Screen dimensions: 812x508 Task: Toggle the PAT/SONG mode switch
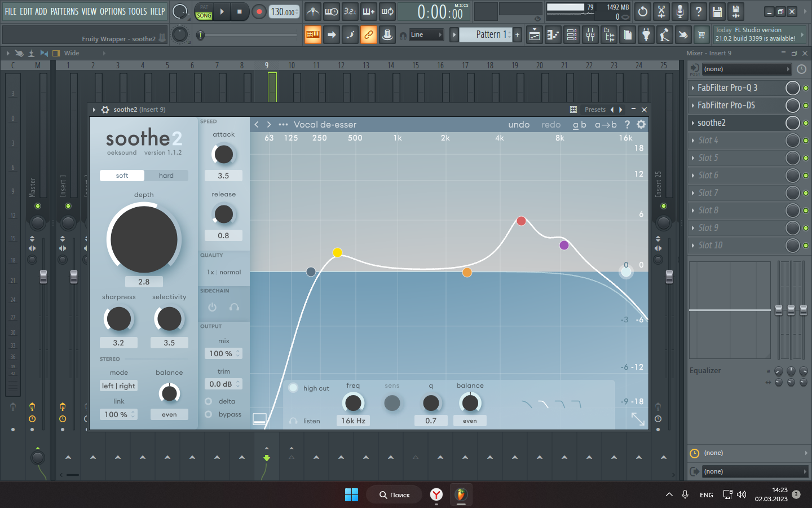pyautogui.click(x=204, y=11)
